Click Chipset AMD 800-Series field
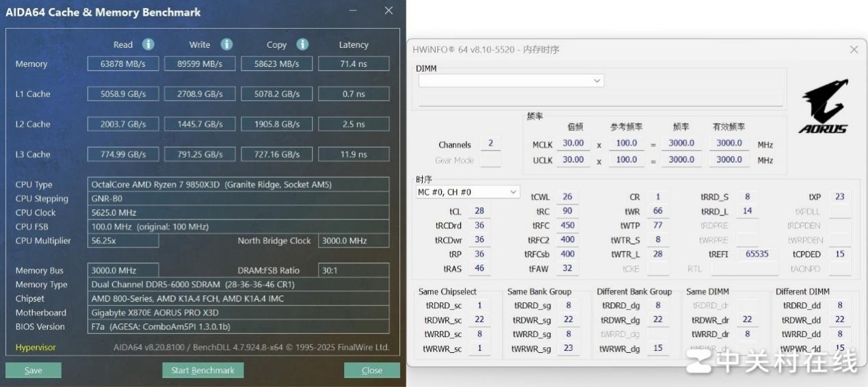The image size is (868, 387). pos(239,299)
